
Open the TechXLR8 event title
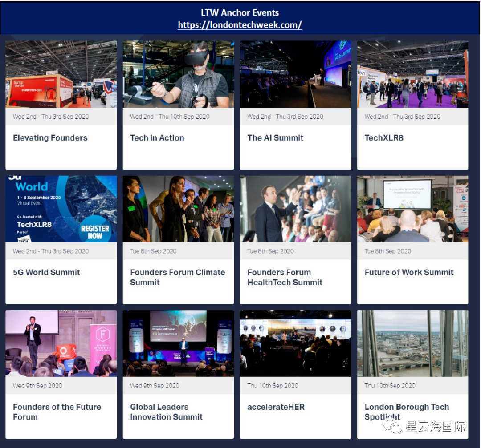click(x=383, y=138)
